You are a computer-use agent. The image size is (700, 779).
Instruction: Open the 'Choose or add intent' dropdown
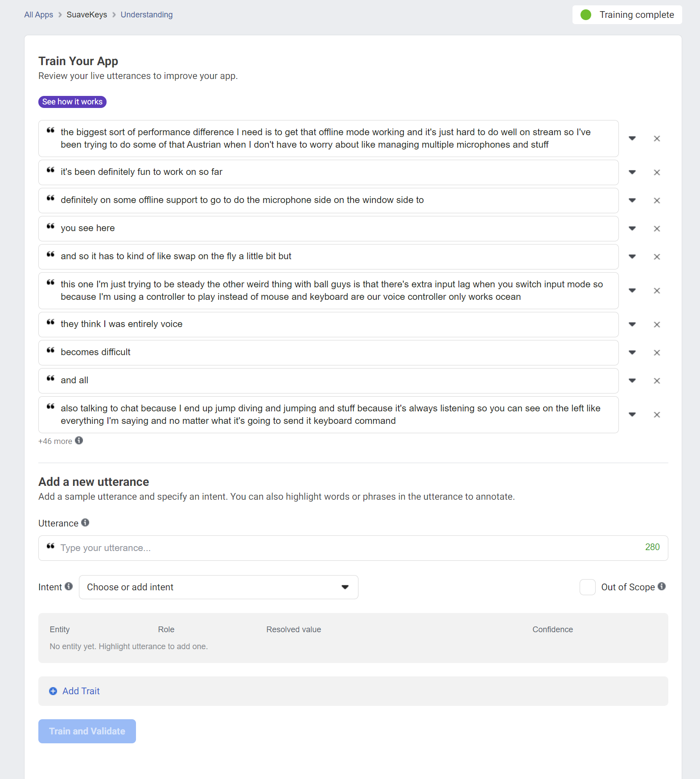pyautogui.click(x=218, y=587)
